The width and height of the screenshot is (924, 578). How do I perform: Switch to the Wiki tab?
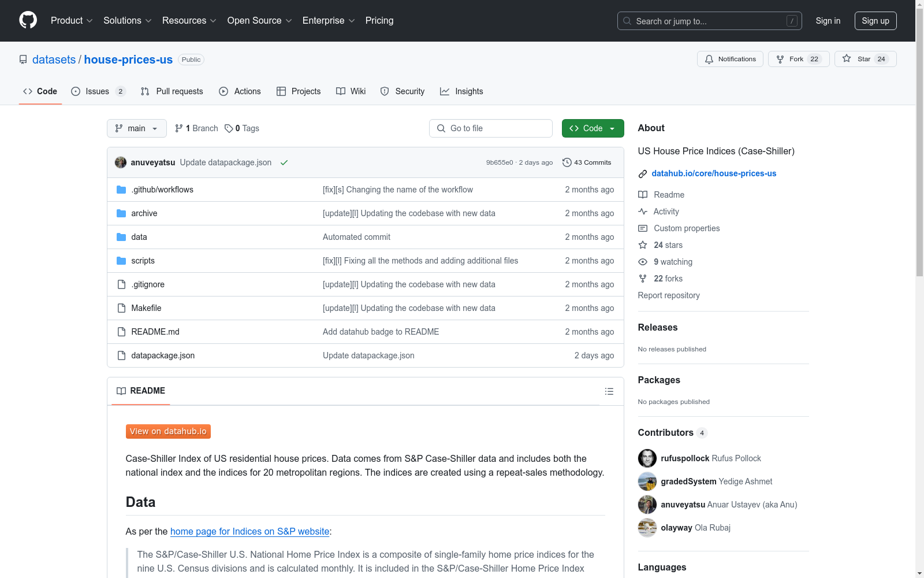coord(351,91)
